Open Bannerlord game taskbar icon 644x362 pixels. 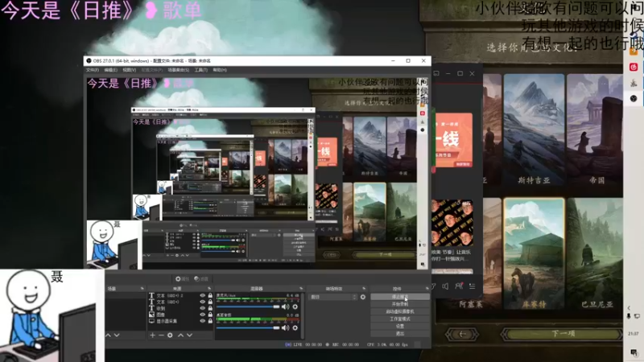[x=634, y=83]
